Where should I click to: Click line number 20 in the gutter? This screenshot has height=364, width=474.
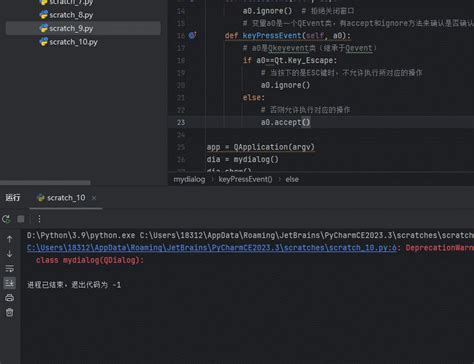click(181, 85)
